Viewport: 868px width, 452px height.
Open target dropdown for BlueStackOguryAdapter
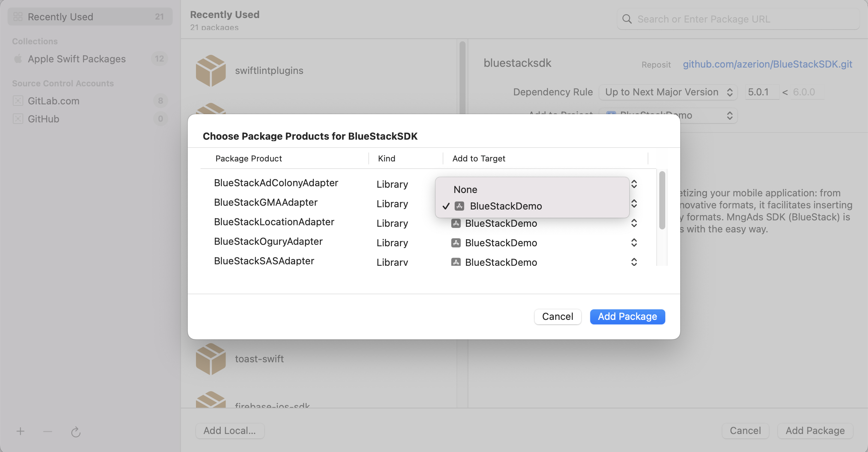(544, 243)
